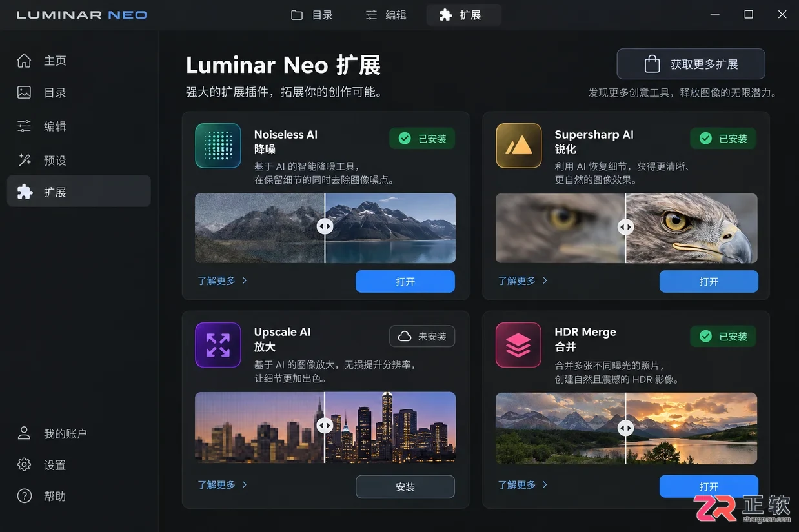Click the Supersharp AI installed checkmark icon
The width and height of the screenshot is (799, 532).
coord(705,138)
